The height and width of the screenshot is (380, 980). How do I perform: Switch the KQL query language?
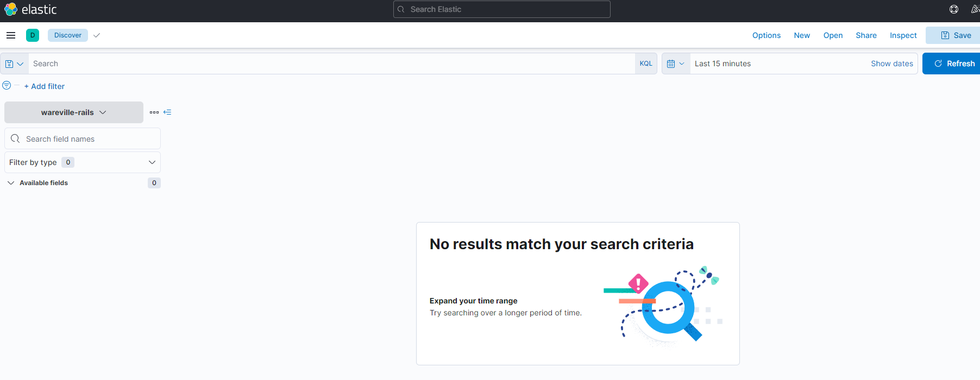coord(646,64)
